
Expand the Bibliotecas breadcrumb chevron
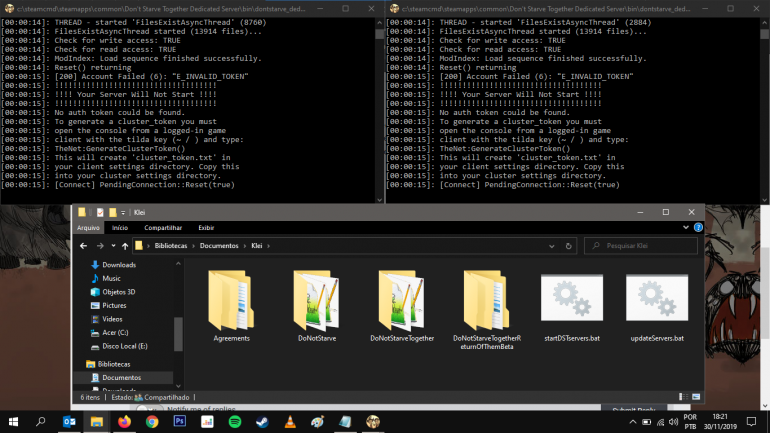pos(193,246)
